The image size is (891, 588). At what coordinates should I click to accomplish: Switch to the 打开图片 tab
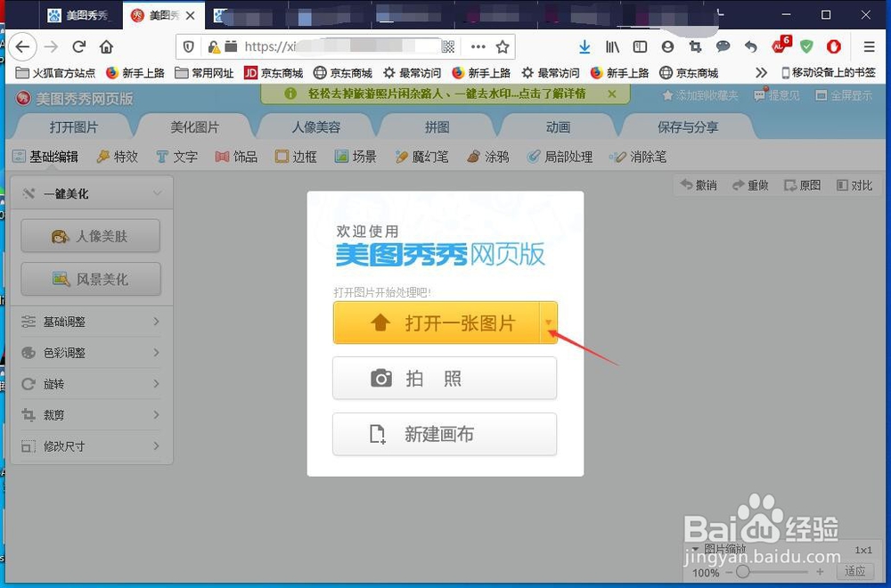click(x=74, y=127)
